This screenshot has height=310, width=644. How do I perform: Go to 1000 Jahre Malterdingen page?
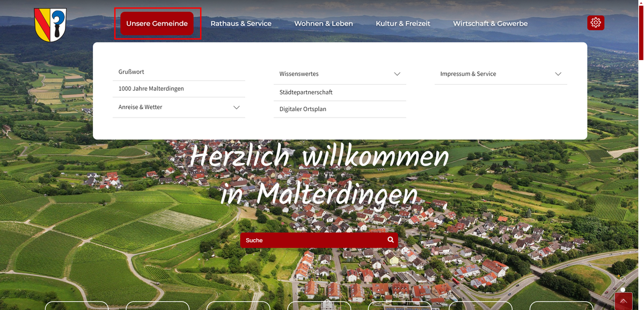[x=151, y=88]
